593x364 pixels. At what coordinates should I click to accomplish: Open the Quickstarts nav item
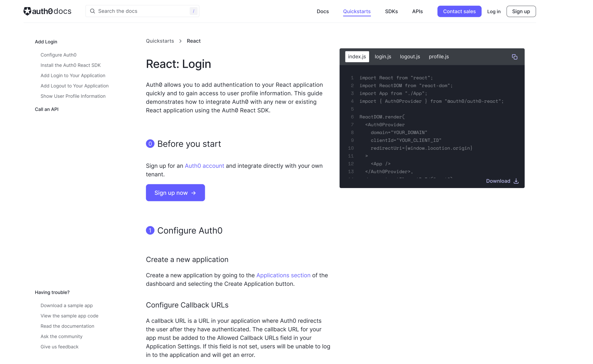pyautogui.click(x=357, y=12)
